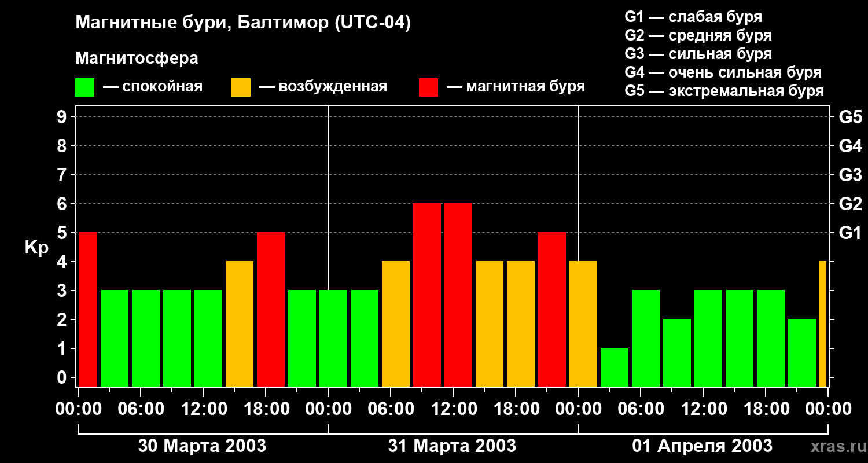Click the green Kp 2 bar at 21:00 01 Апреля
The height and width of the screenshot is (463, 868).
pos(802,352)
